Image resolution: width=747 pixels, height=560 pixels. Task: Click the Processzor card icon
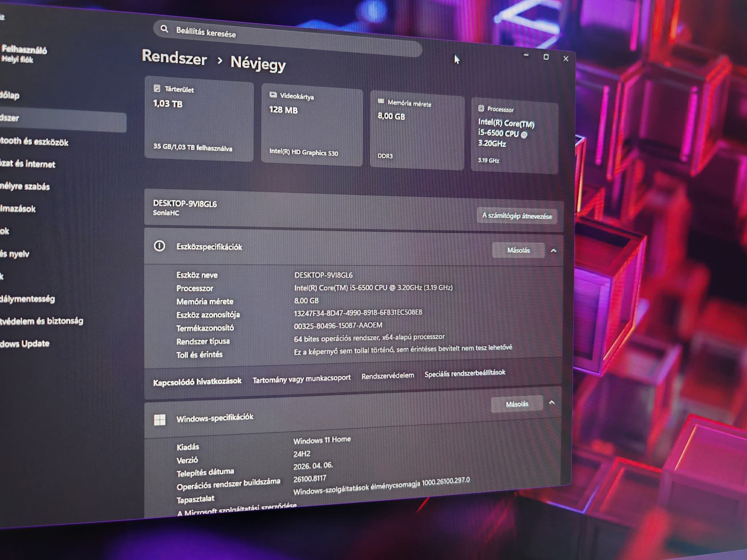pos(481,108)
